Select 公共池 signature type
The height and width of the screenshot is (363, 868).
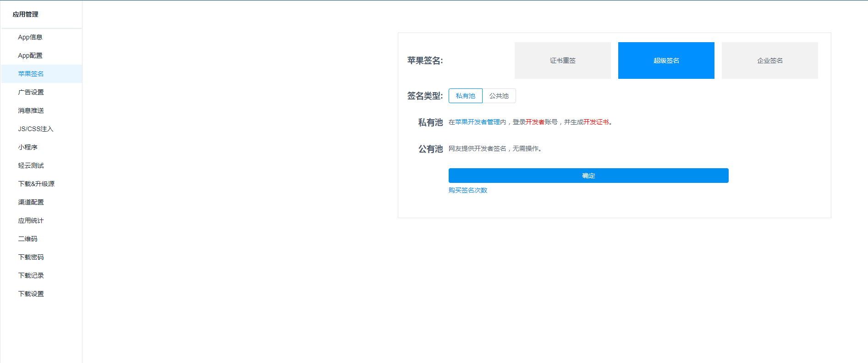pyautogui.click(x=499, y=96)
